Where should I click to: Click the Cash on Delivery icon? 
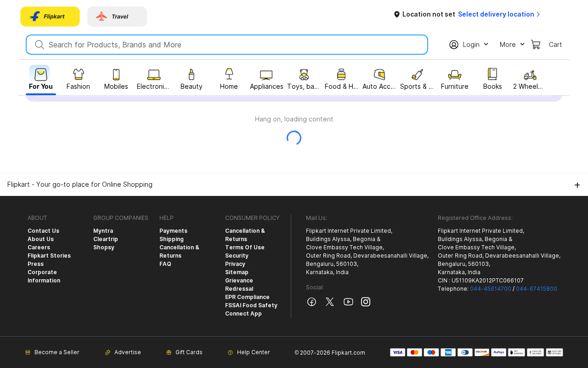coord(535,352)
